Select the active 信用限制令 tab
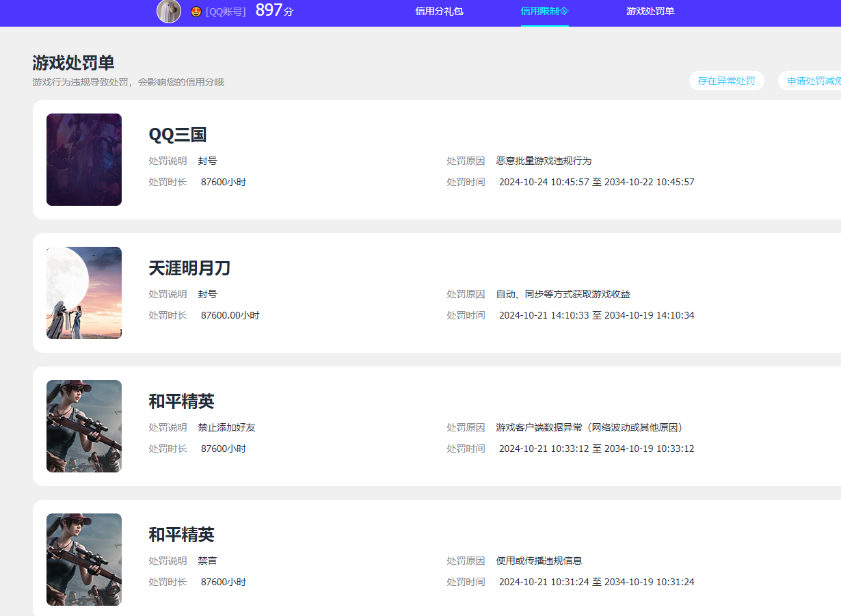841x616 pixels. (x=545, y=12)
